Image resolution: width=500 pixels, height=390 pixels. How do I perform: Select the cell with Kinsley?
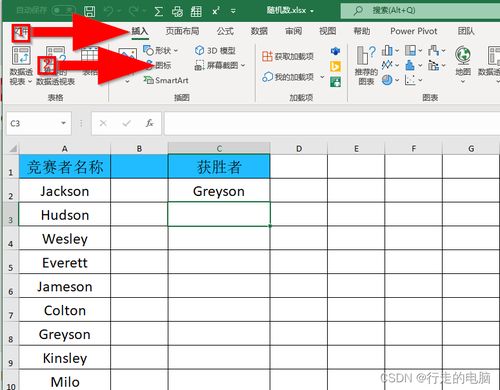tap(65, 358)
